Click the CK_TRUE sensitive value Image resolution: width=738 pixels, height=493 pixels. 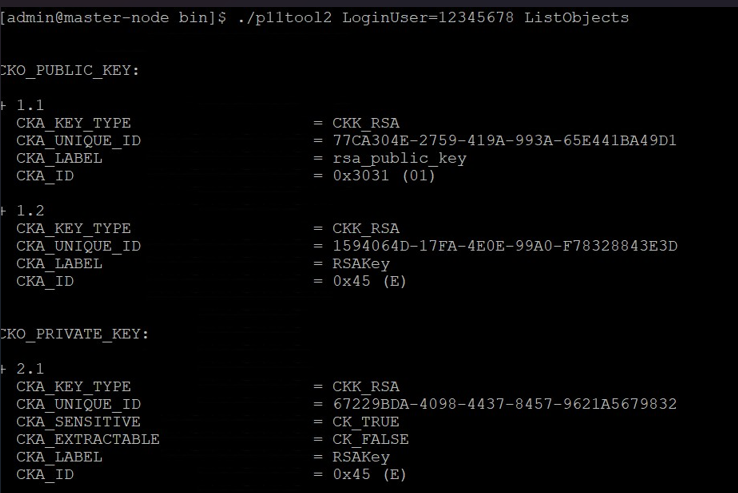pos(366,422)
